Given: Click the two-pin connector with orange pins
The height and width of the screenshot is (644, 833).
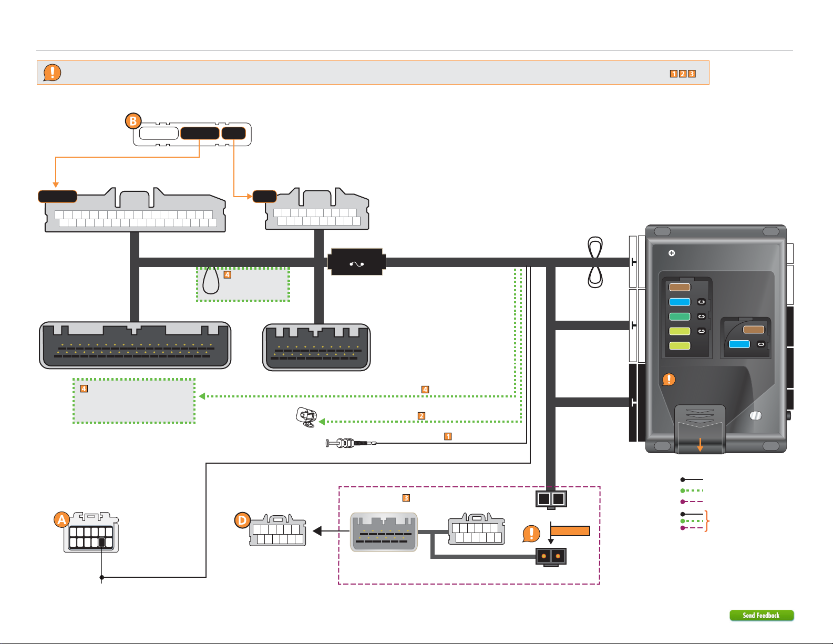Looking at the screenshot, I should point(551,557).
